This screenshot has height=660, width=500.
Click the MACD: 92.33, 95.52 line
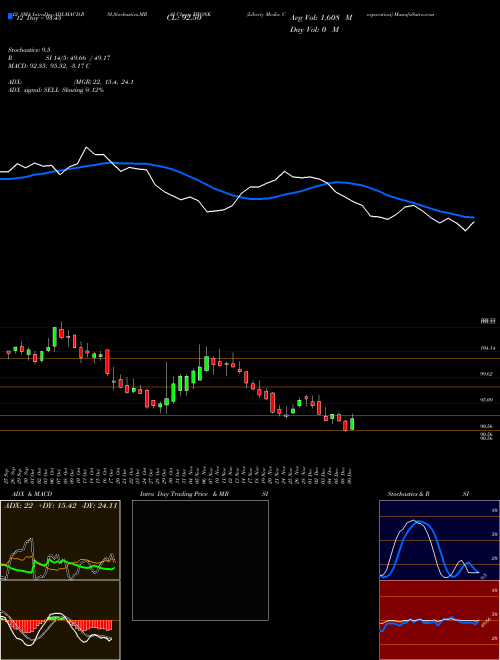49,66
